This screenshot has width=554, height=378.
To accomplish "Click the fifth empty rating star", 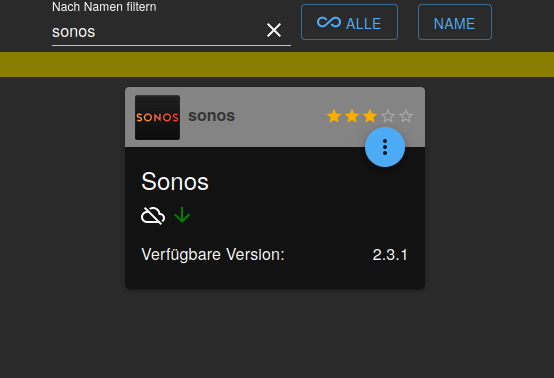I will point(406,116).
